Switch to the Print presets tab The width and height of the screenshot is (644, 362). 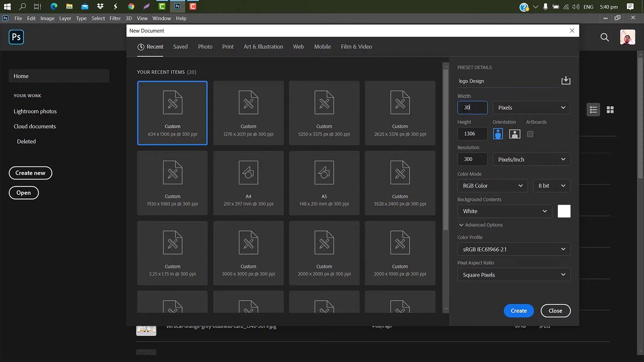[x=228, y=47]
